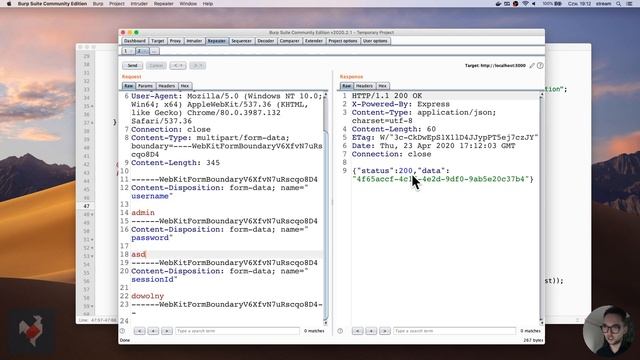Open User options tab
Image resolution: width=640 pixels, height=360 pixels.
click(376, 41)
